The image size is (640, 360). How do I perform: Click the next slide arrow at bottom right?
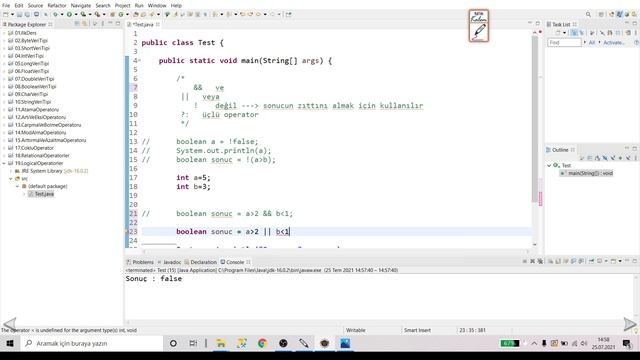(630, 324)
